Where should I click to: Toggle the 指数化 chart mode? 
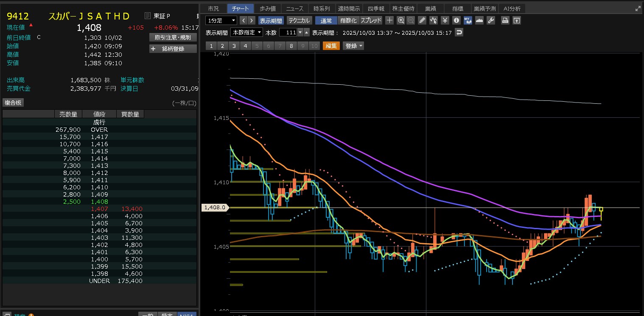349,20
